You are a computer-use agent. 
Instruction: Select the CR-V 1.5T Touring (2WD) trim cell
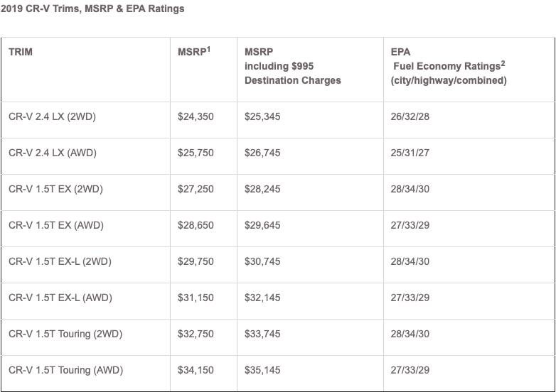click(65, 334)
